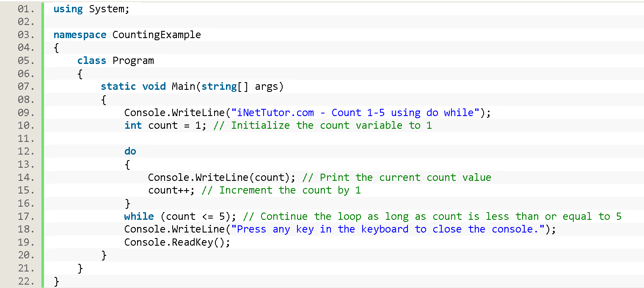This screenshot has height=288, width=644.
Task: Click the 'CountingExample' namespace name
Action: [x=157, y=35]
